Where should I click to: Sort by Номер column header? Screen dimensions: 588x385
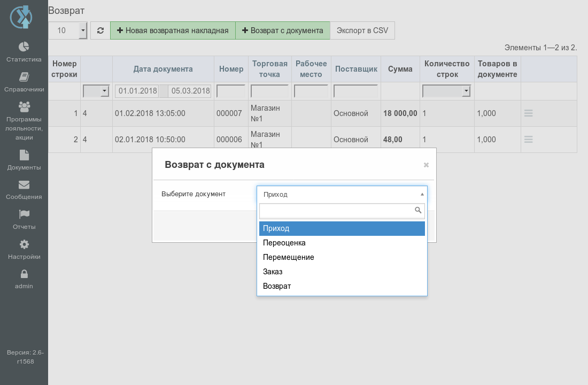point(231,69)
